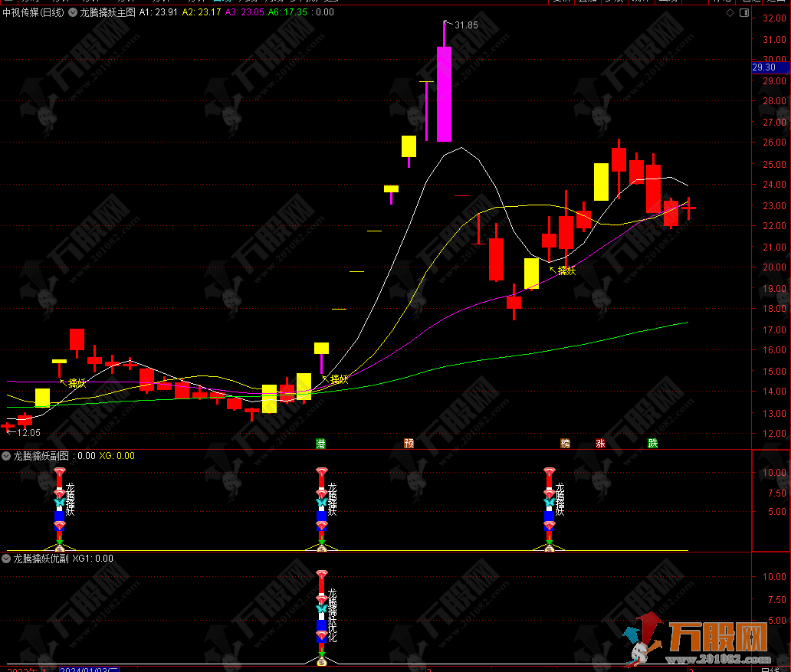Viewport: 791px width, 672px height.
Task: Click the middle money bag icon in 副图
Action: pos(322,548)
